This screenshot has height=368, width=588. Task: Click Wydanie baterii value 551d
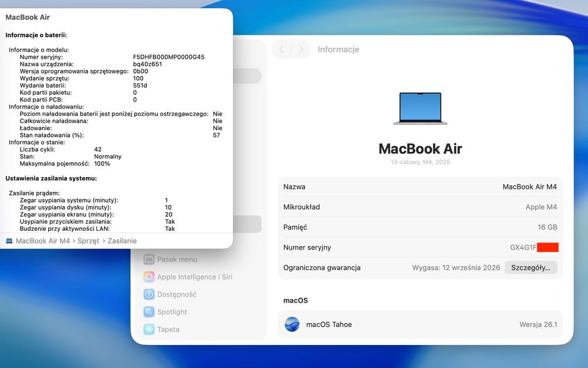pyautogui.click(x=141, y=85)
